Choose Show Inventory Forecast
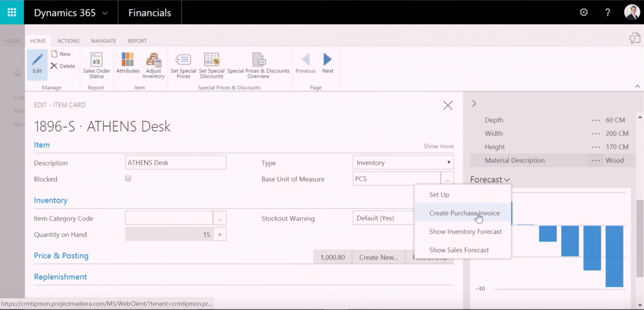The height and width of the screenshot is (310, 644). coord(463,231)
